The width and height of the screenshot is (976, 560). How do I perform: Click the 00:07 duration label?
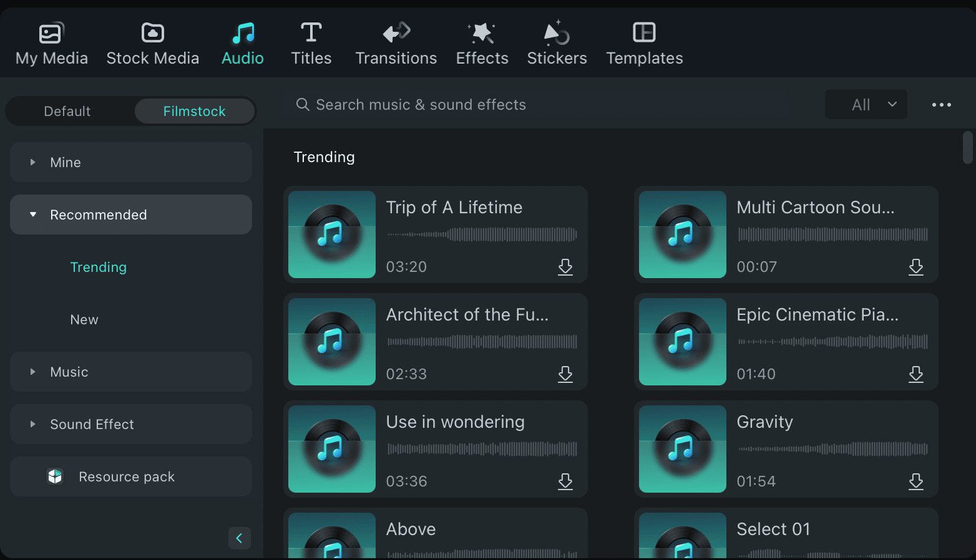point(757,267)
